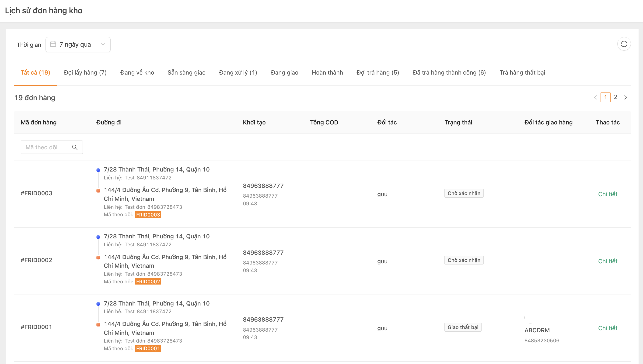Screen dimensions: 643x364
Task: Switch to Đợi lấy hàng (7) tab
Action: (x=85, y=72)
